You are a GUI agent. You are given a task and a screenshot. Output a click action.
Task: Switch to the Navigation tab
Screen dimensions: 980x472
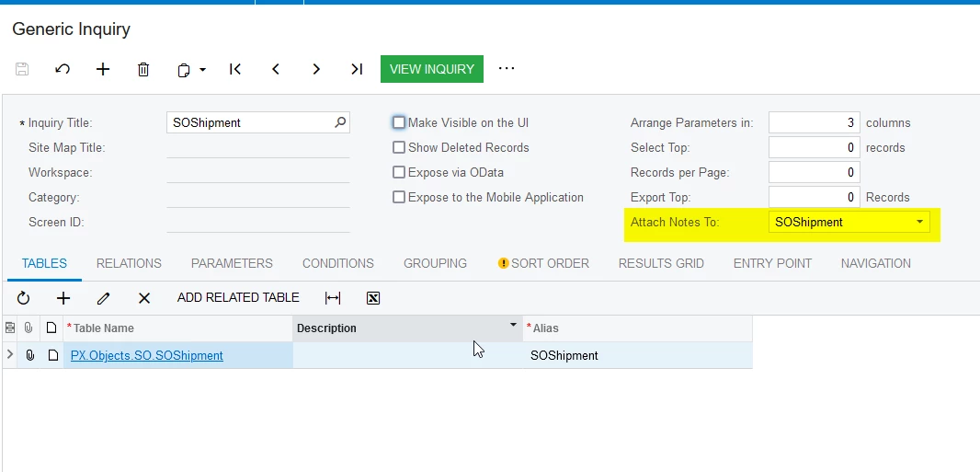pyautogui.click(x=875, y=263)
